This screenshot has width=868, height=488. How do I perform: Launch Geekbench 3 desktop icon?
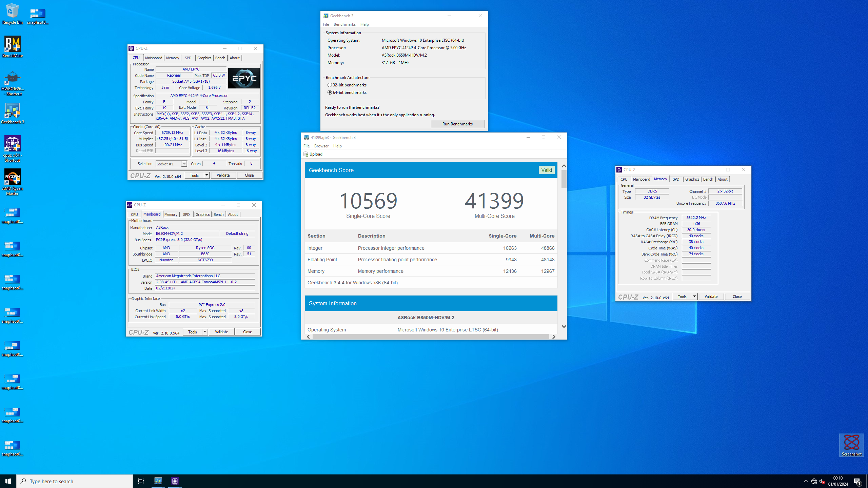pyautogui.click(x=13, y=113)
